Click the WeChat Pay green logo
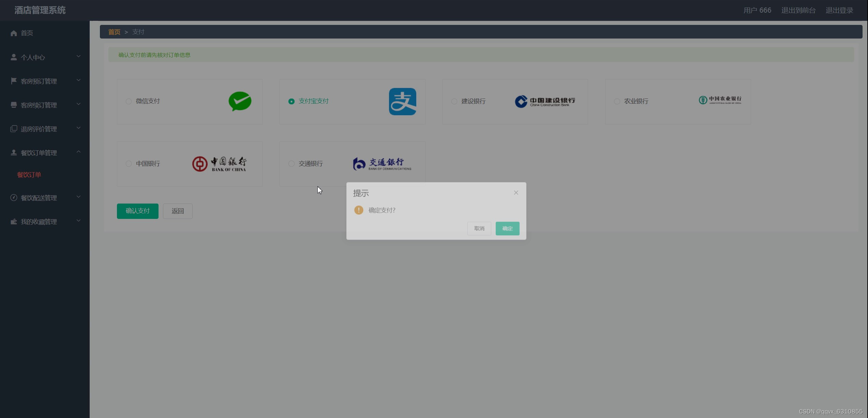The height and width of the screenshot is (418, 868). (240, 101)
